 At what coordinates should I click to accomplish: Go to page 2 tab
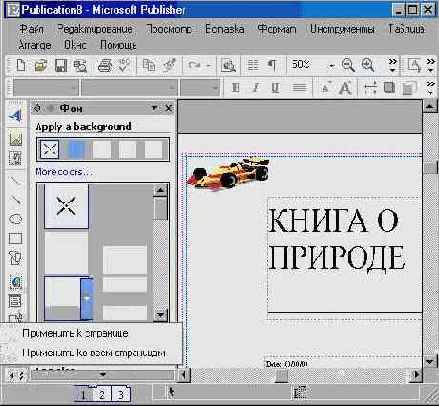102,395
